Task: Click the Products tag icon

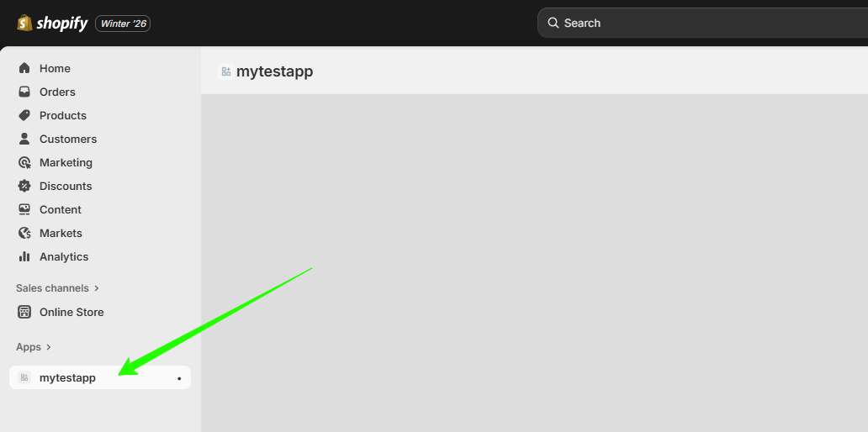Action: [24, 115]
